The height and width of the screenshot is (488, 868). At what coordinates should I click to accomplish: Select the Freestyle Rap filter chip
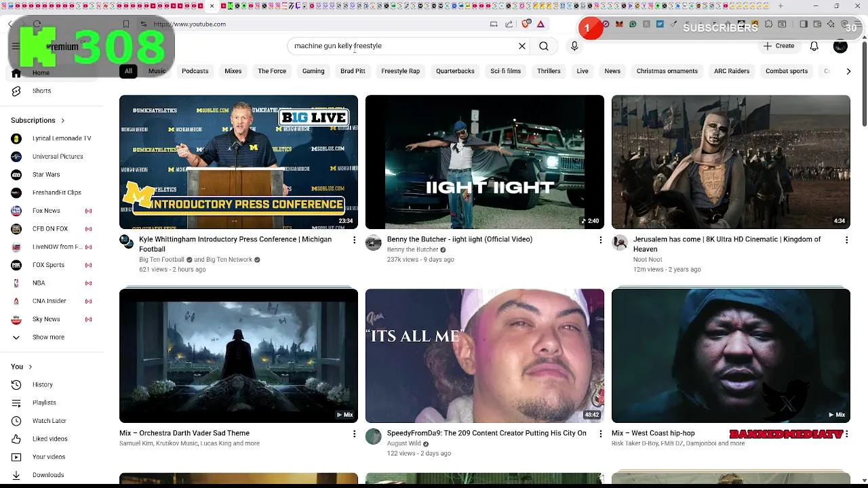(401, 71)
